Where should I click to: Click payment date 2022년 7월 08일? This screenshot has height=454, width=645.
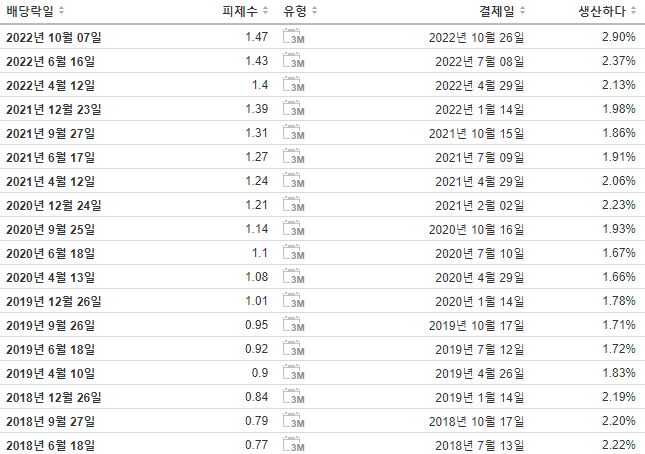(x=480, y=62)
